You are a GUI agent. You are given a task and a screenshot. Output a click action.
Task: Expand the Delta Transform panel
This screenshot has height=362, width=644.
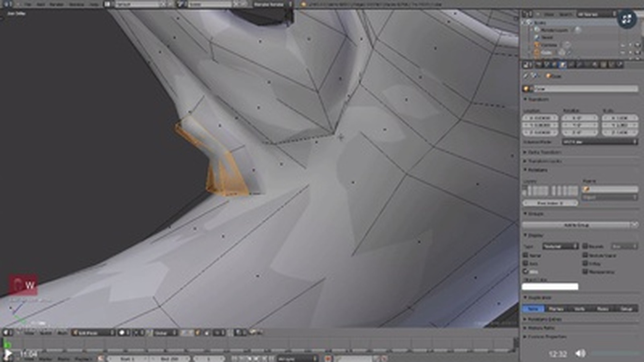(x=543, y=152)
